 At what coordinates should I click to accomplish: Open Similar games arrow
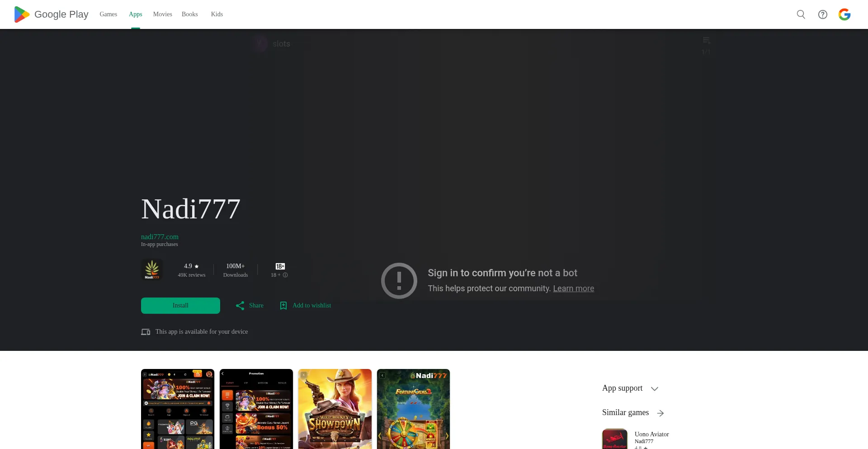660,413
